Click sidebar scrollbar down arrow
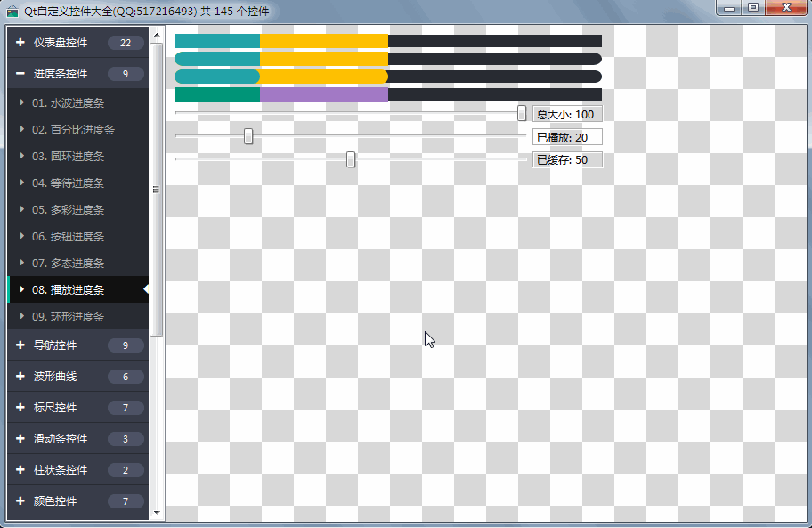The height and width of the screenshot is (528, 812). [157, 514]
